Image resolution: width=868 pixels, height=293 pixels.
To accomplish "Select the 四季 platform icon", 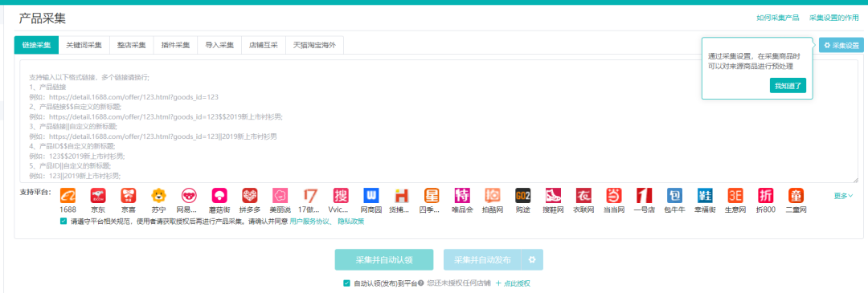I will (432, 196).
